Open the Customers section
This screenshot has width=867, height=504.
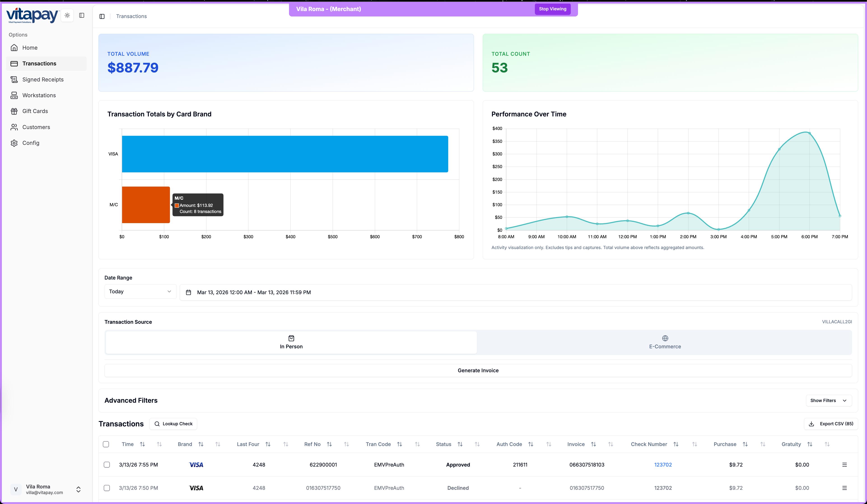click(x=36, y=127)
